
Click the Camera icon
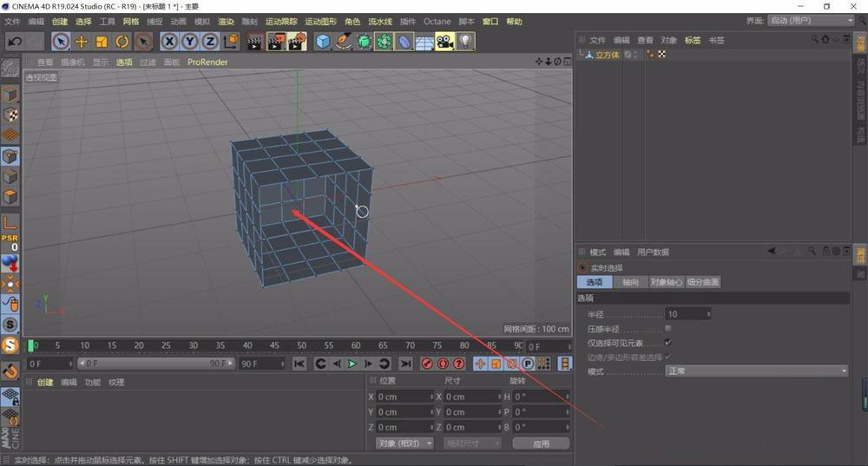(x=444, y=42)
